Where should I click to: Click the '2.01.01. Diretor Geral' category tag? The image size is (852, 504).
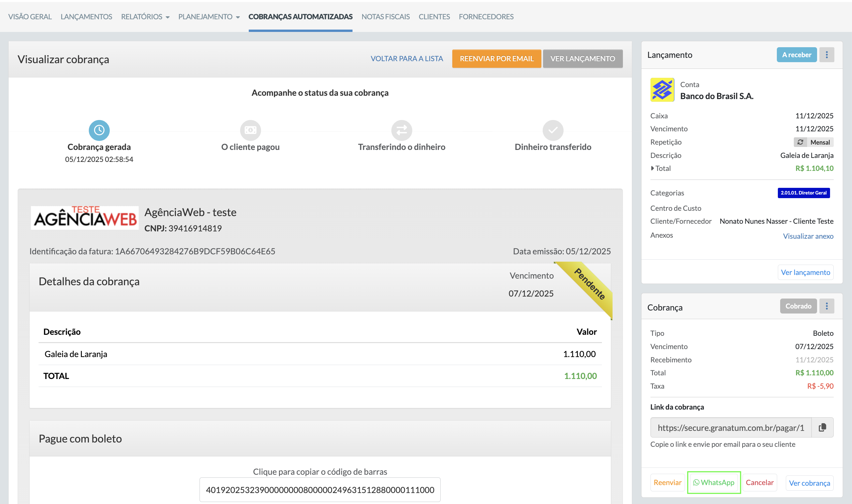(803, 192)
